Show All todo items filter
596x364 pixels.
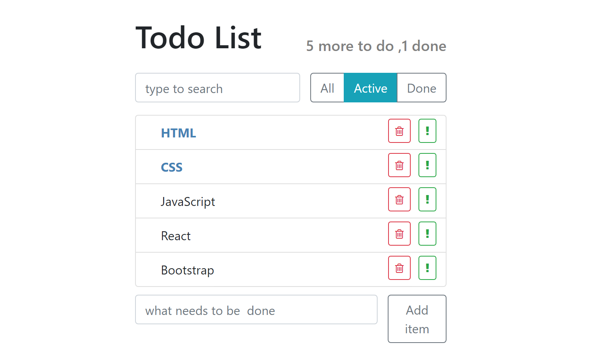[327, 88]
